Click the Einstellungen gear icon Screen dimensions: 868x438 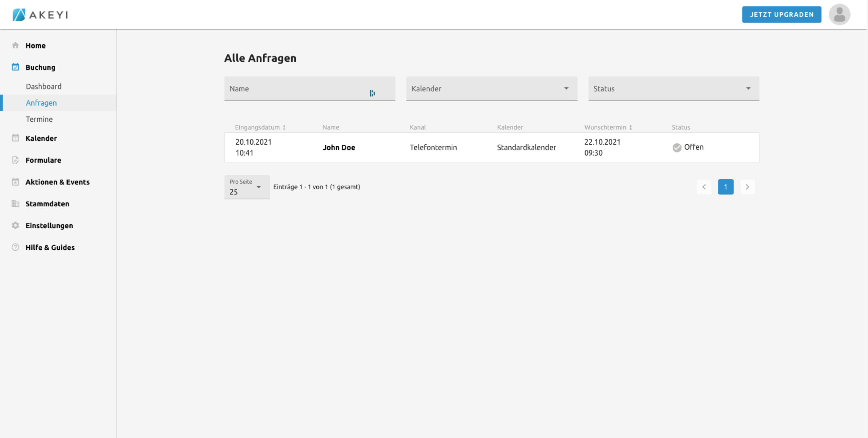pos(15,225)
